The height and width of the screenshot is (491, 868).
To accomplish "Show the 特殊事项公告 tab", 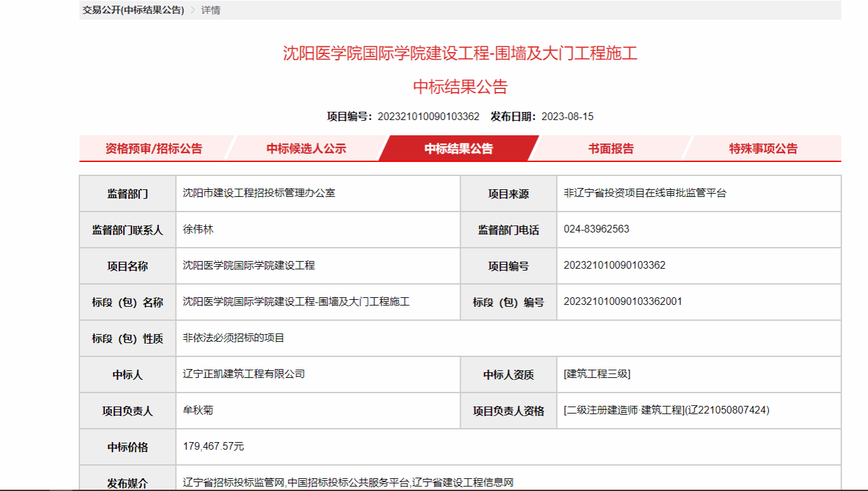I will (763, 149).
